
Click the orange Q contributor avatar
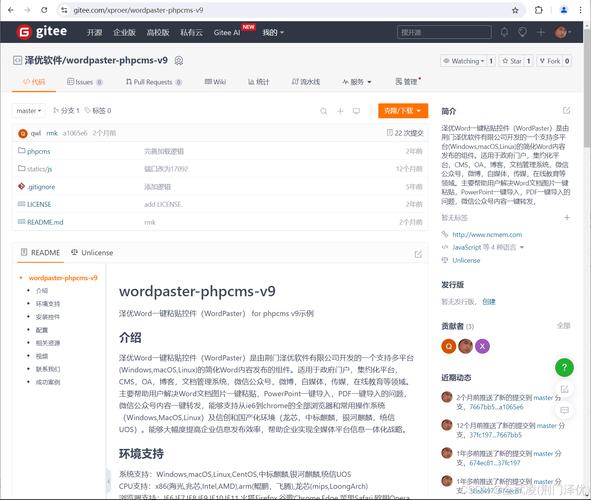tap(449, 346)
